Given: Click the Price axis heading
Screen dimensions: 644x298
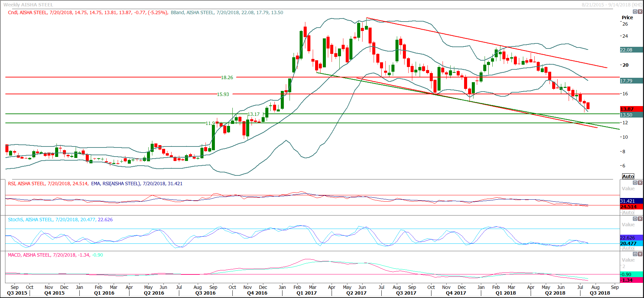Looking at the screenshot, I should tap(627, 18).
